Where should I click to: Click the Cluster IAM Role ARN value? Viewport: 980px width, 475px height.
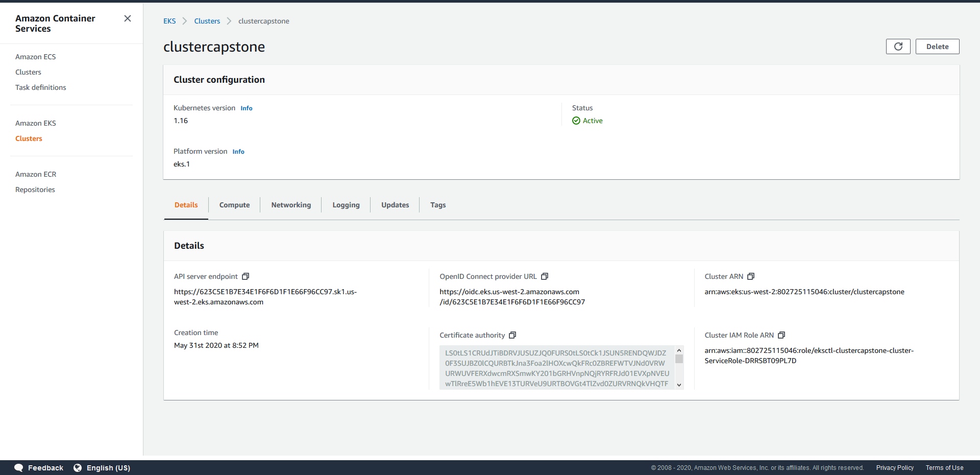[809, 355]
